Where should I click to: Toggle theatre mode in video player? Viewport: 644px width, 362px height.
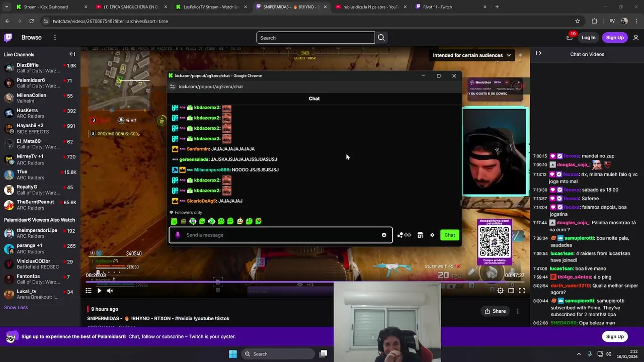coord(511,291)
